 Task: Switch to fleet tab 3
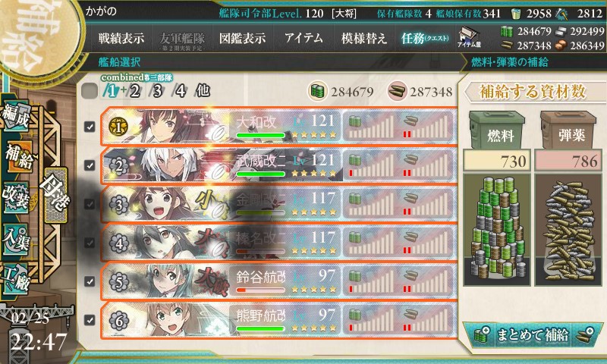click(157, 91)
